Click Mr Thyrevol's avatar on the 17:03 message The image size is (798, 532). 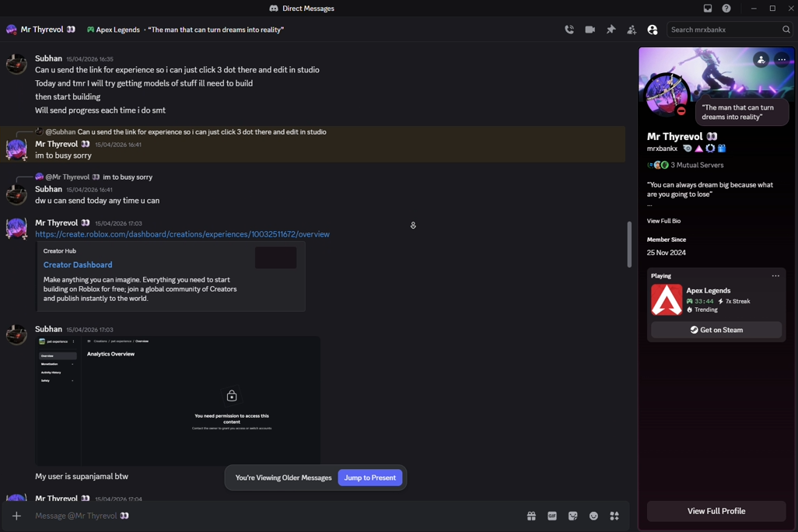pyautogui.click(x=16, y=228)
